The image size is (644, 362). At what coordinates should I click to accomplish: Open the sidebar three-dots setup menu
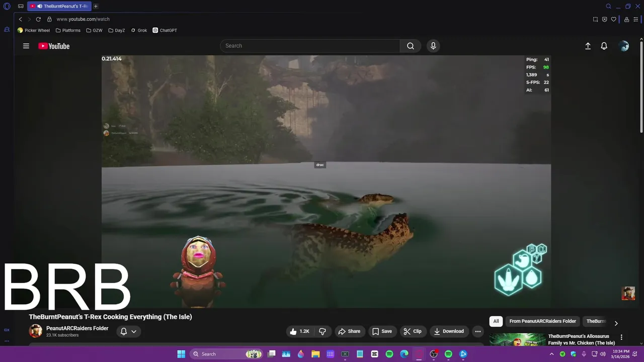(7, 341)
